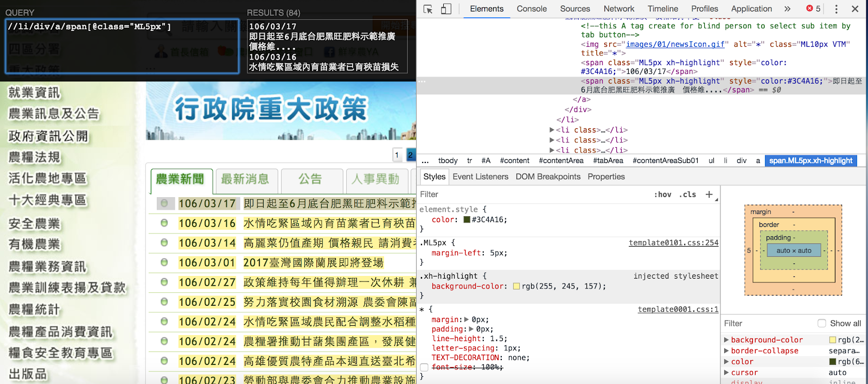Expand the first collapsed li class node

coord(552,130)
